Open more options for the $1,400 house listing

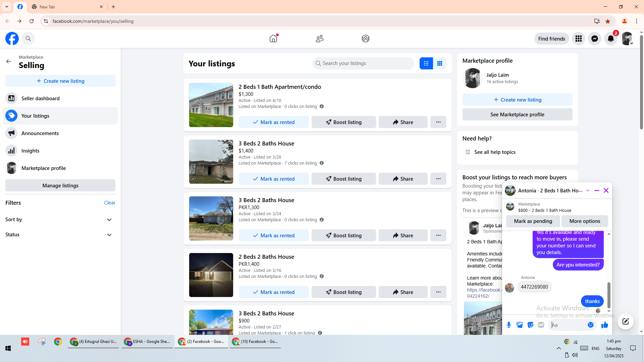438,179
